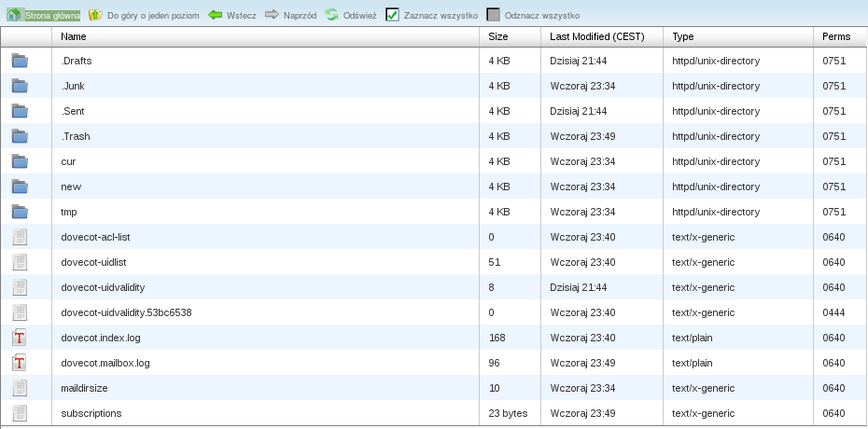Click the Perms column header
This screenshot has width=868, height=429.
(x=836, y=36)
